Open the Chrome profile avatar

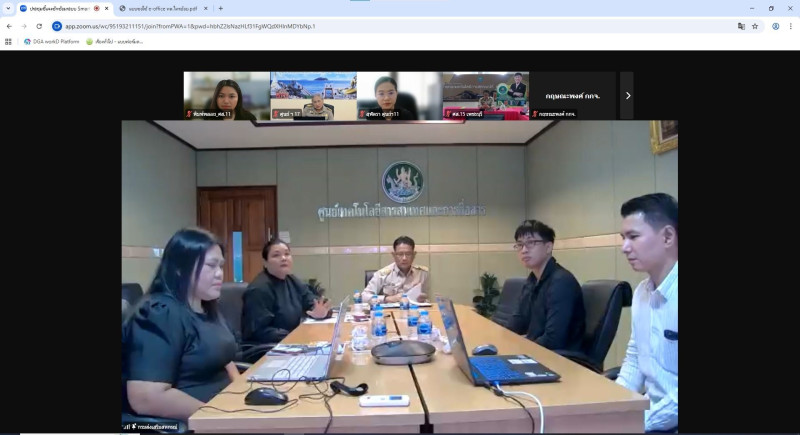point(775,26)
